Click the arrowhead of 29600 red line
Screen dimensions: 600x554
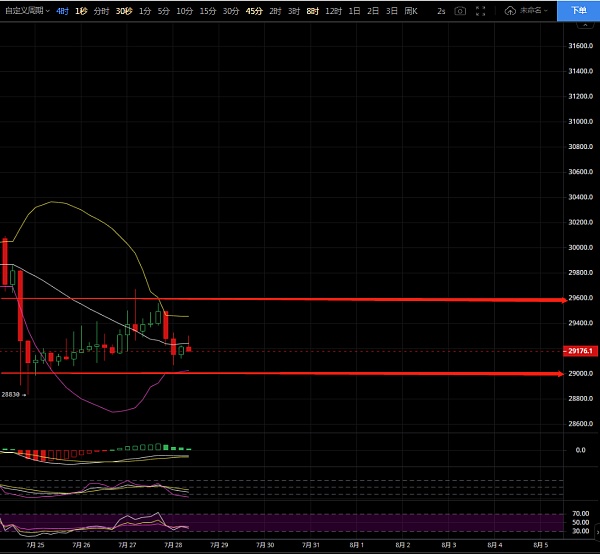(x=564, y=300)
